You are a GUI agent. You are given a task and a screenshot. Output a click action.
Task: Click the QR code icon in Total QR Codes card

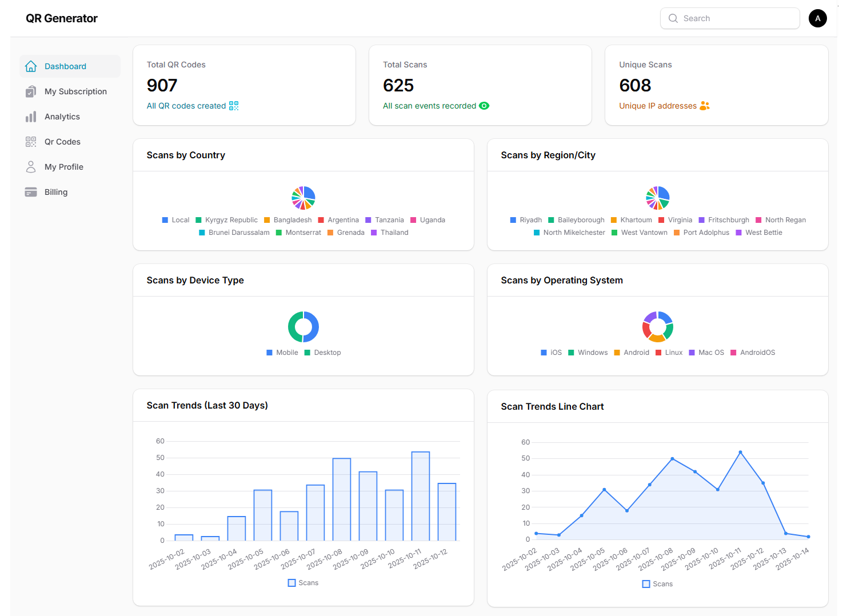tap(234, 106)
